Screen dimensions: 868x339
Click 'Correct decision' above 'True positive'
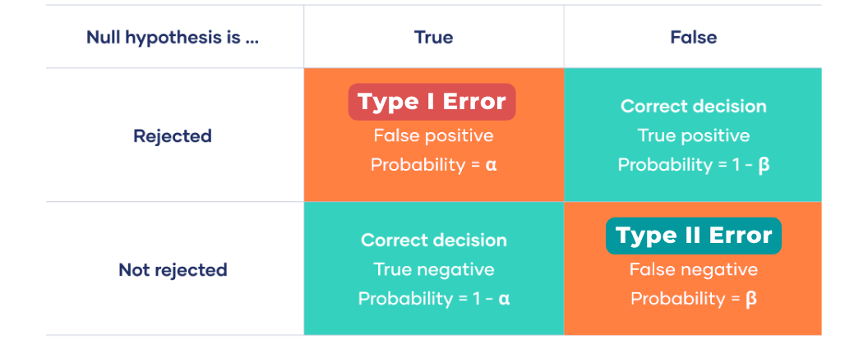click(x=694, y=106)
